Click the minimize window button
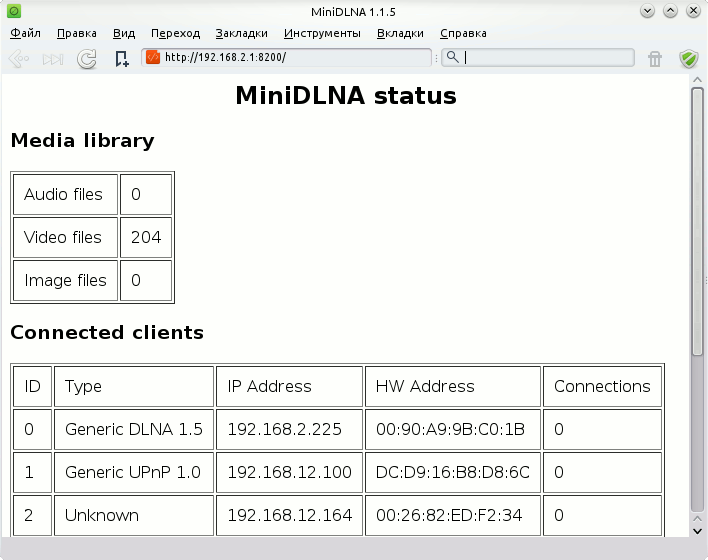 (x=647, y=11)
